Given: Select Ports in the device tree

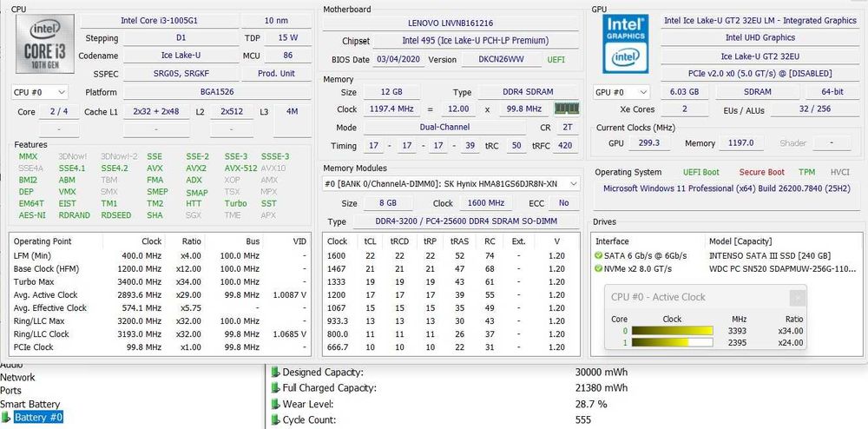Looking at the screenshot, I should [11, 391].
